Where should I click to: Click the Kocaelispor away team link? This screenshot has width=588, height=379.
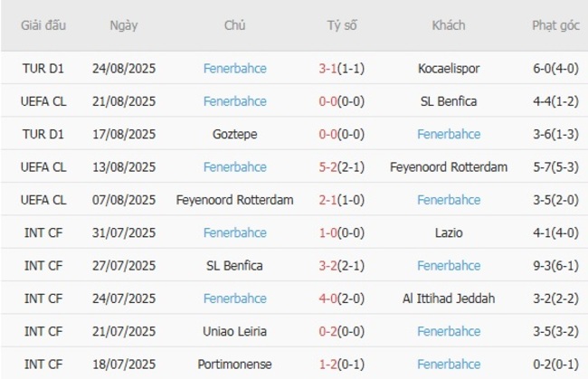449,68
